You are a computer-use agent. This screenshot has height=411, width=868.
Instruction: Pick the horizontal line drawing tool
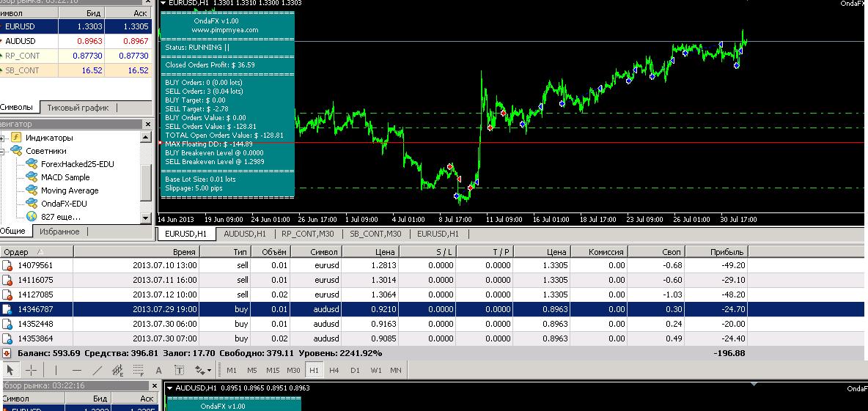[77, 370]
